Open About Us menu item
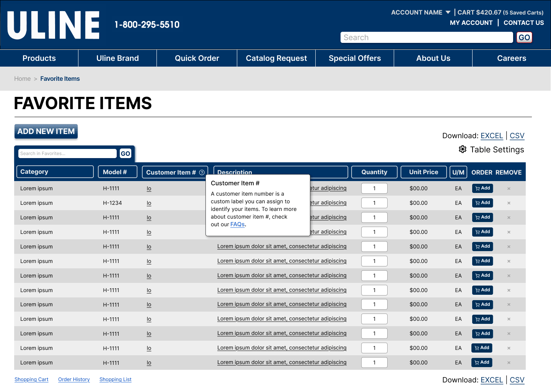 pos(433,58)
